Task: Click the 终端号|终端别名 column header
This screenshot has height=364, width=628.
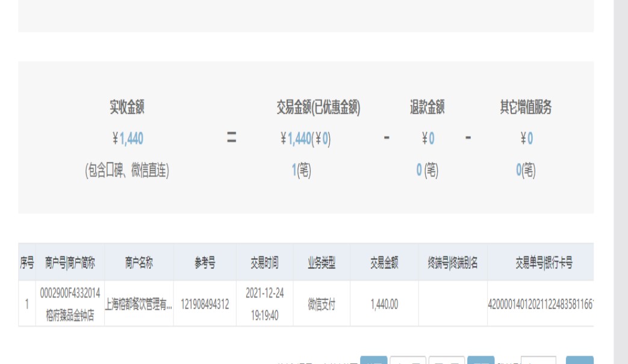Action: 453,263
